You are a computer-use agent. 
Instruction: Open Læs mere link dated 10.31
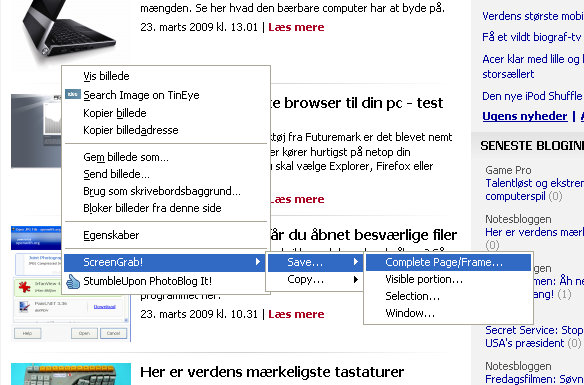(296, 314)
